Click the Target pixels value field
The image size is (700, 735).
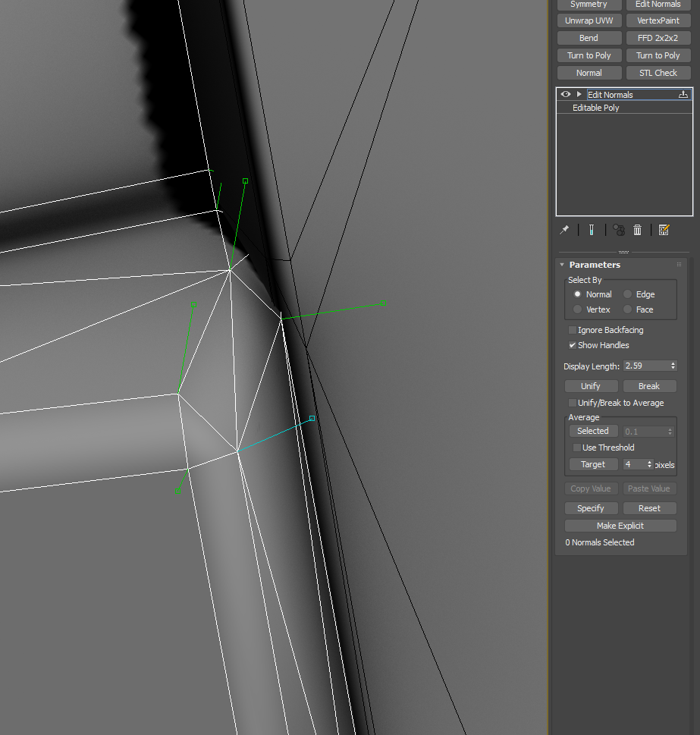click(635, 464)
